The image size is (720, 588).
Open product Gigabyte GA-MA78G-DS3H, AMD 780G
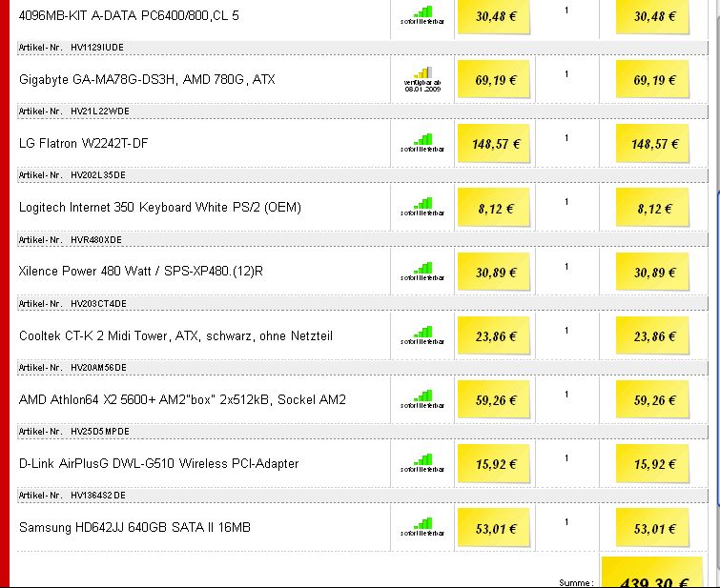[147, 79]
